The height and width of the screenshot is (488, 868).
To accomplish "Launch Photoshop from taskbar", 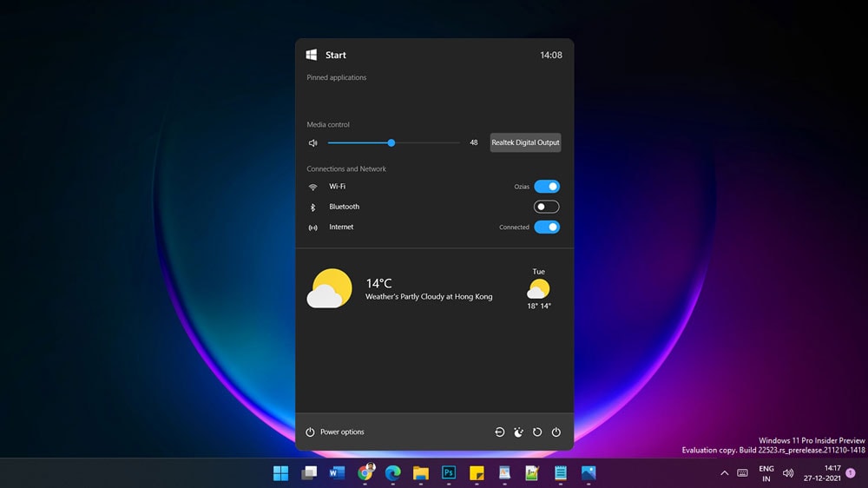I will click(x=449, y=472).
